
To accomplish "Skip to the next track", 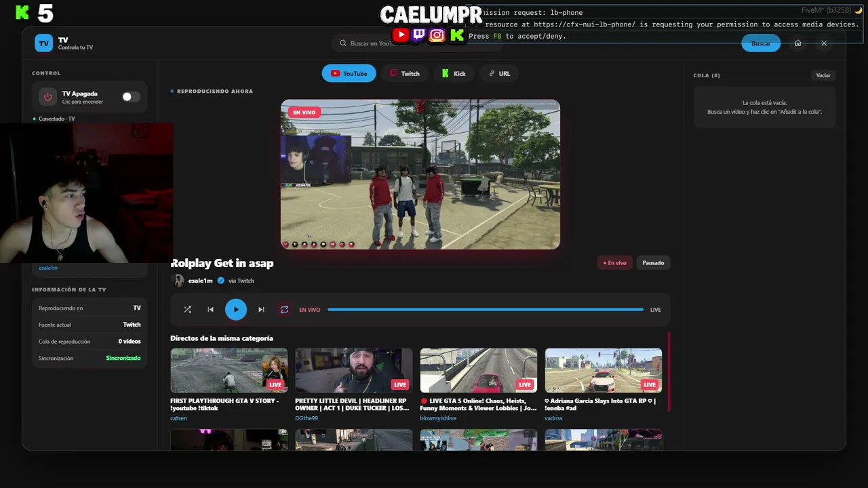I will [261, 310].
